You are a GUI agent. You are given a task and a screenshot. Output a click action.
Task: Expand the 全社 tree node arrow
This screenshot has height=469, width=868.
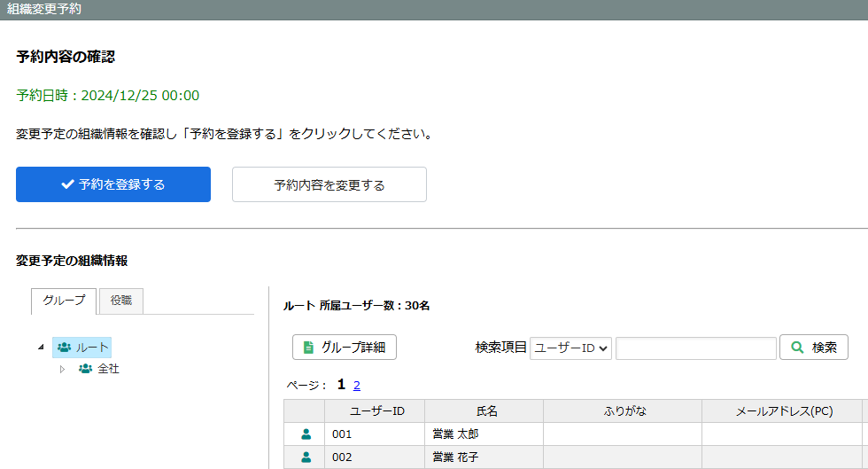(62, 369)
